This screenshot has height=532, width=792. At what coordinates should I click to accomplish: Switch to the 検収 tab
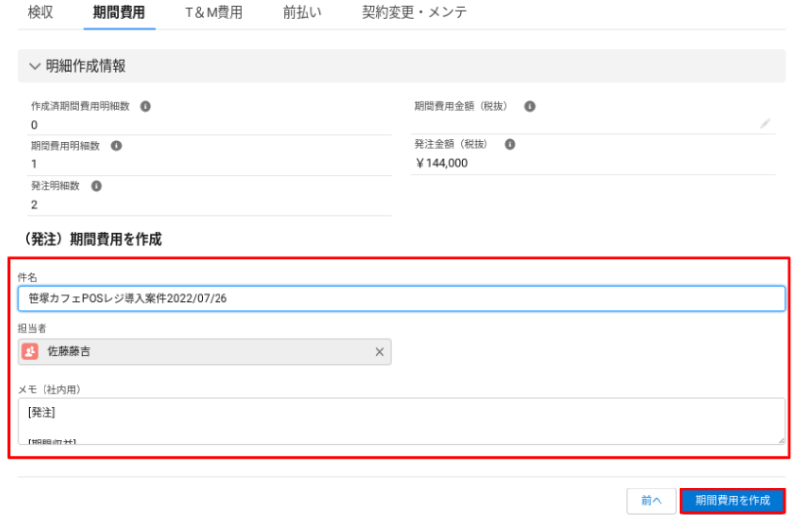coord(41,13)
